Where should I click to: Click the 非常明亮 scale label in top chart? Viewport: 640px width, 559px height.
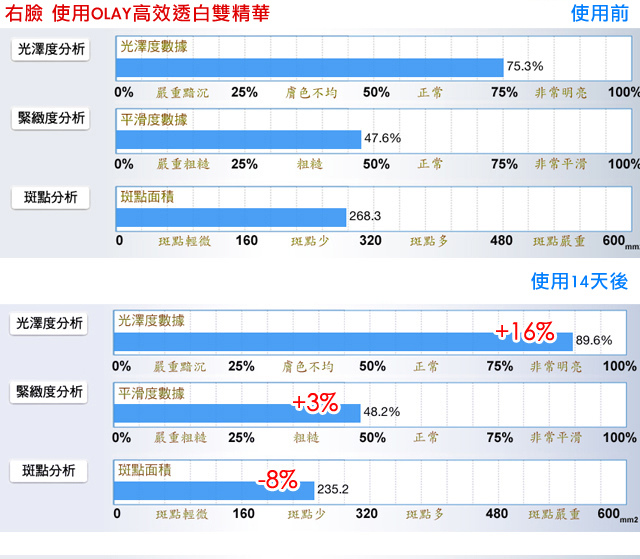tap(561, 93)
